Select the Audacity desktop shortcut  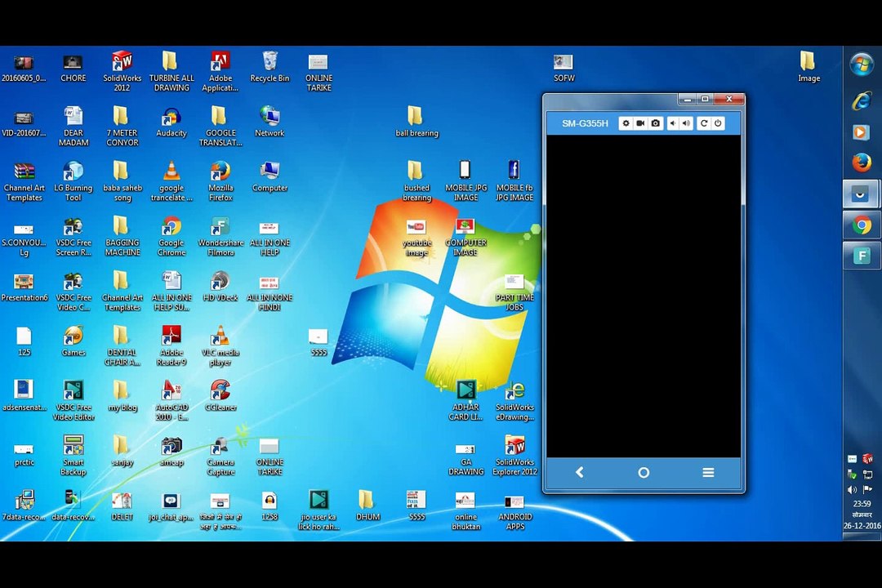pos(171,122)
